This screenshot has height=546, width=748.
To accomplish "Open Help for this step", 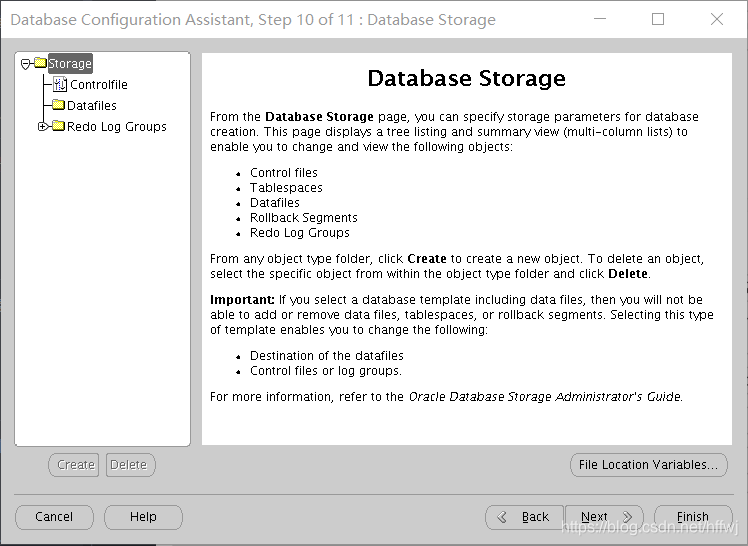I will coord(144,517).
